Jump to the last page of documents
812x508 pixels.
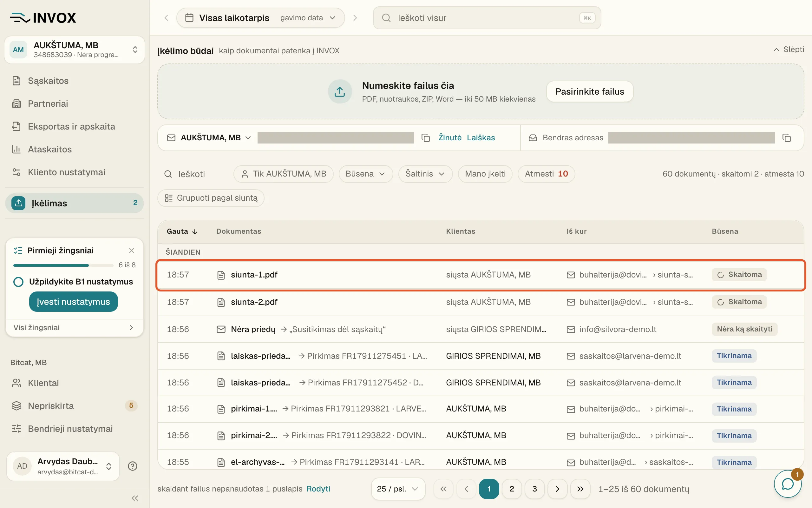[x=580, y=489]
